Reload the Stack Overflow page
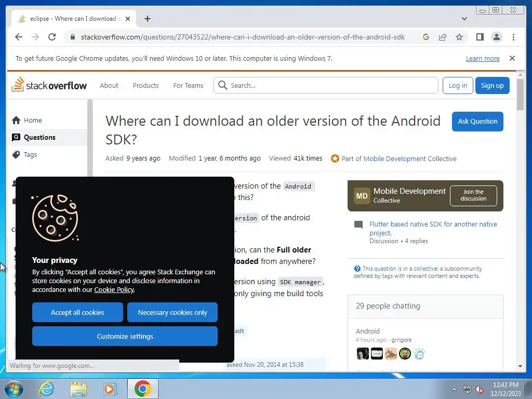The image size is (532, 399). 52,37
